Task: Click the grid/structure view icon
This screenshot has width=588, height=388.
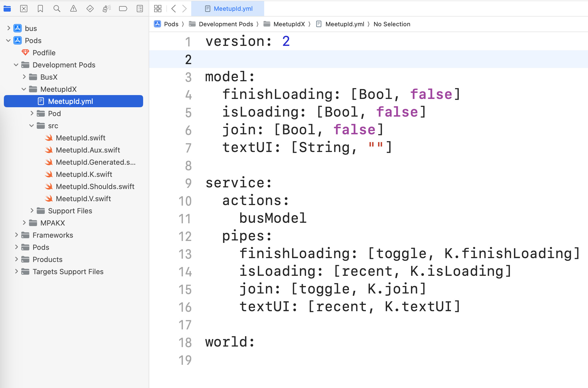Action: (158, 8)
